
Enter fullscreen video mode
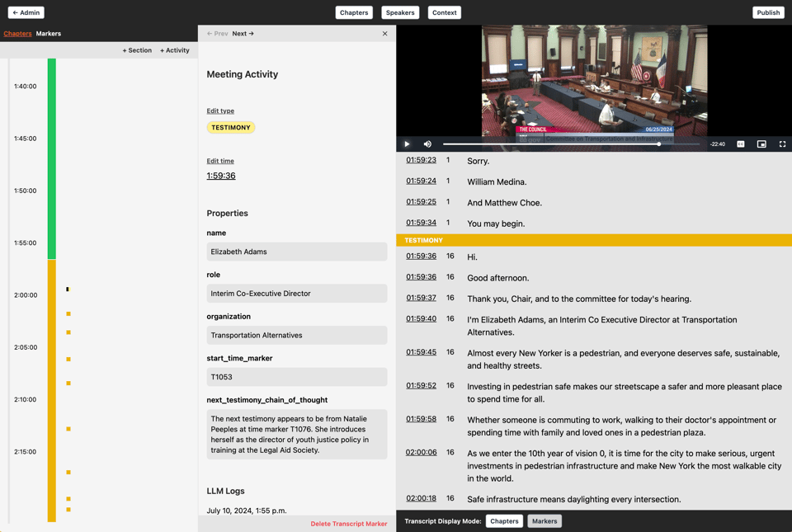tap(782, 144)
